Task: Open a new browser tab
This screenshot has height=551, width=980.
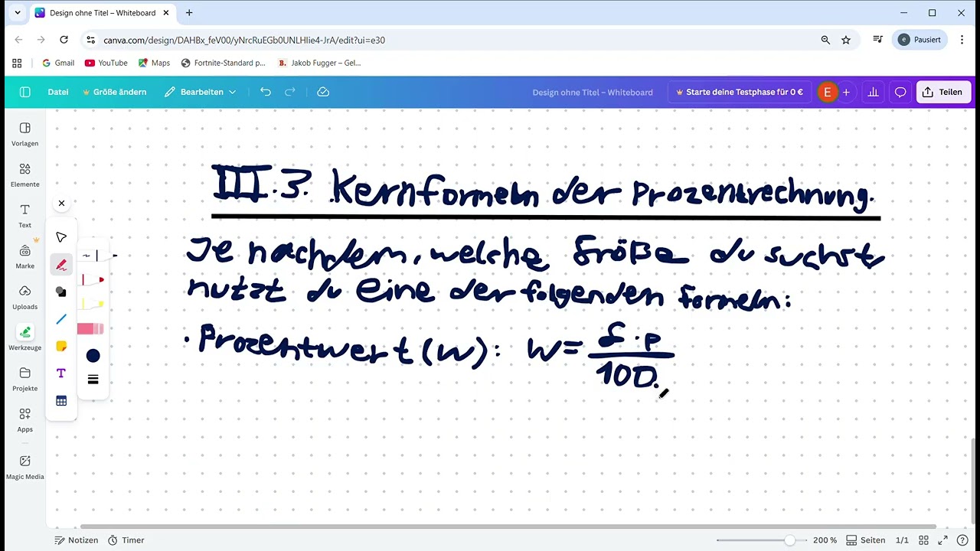Action: (x=189, y=13)
